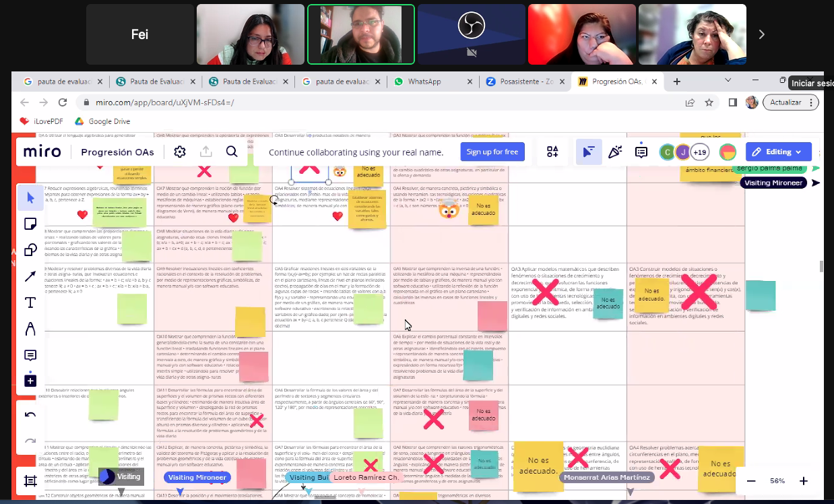Choose the comment tool in left toolbar
Viewport: 834px width, 504px height.
click(x=30, y=355)
